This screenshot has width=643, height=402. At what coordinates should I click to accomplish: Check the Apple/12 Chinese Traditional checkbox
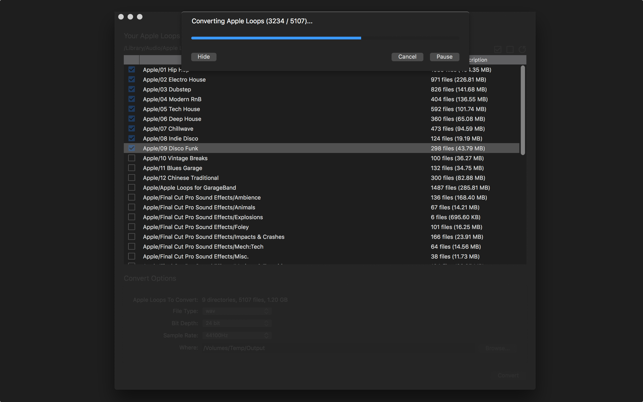[x=132, y=178]
